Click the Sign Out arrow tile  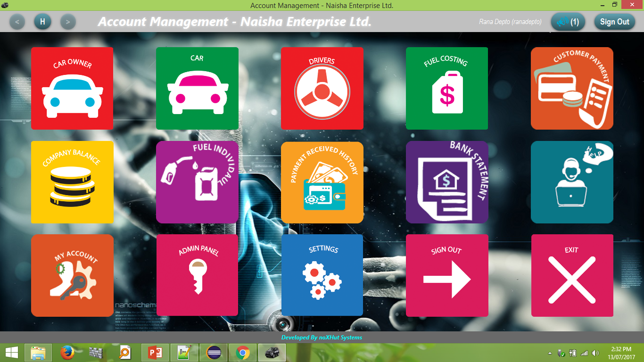447,275
